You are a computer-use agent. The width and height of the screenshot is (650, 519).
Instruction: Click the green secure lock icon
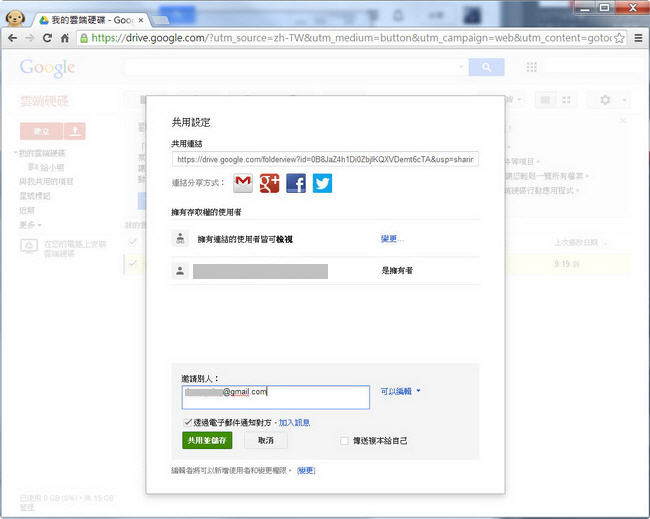click(84, 38)
